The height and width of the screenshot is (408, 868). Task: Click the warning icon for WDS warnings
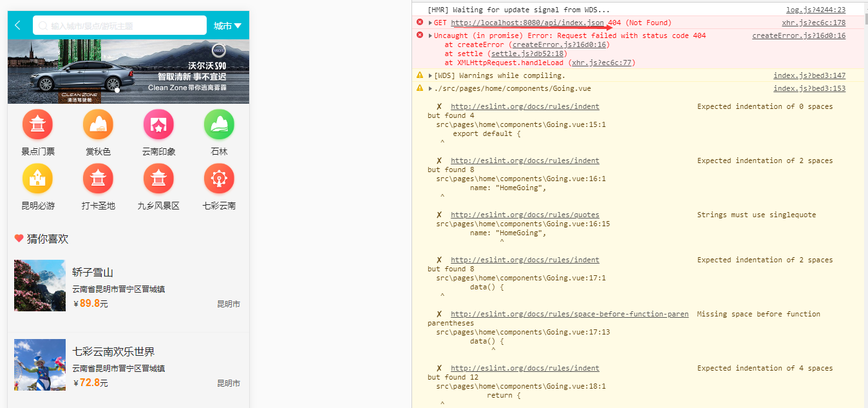tap(420, 75)
